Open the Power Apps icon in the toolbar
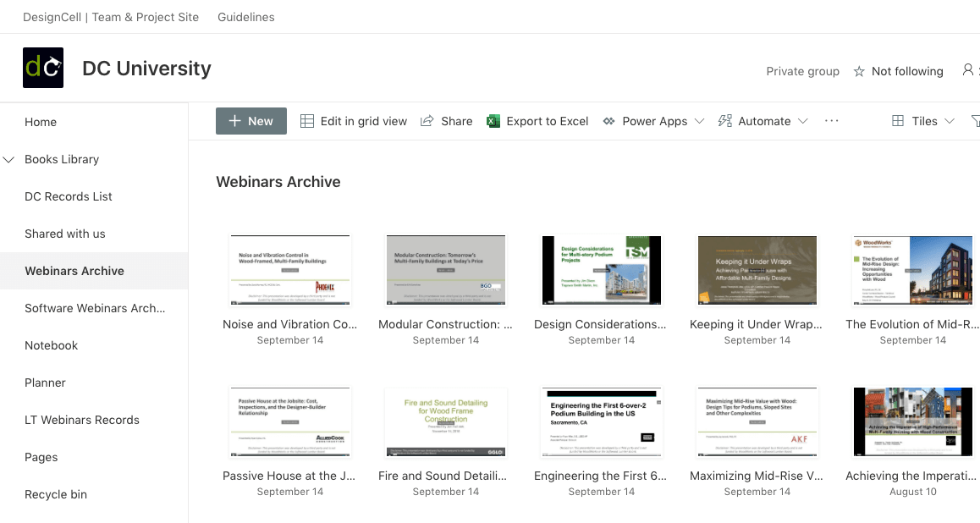Viewport: 980px width, 523px height. tap(608, 121)
